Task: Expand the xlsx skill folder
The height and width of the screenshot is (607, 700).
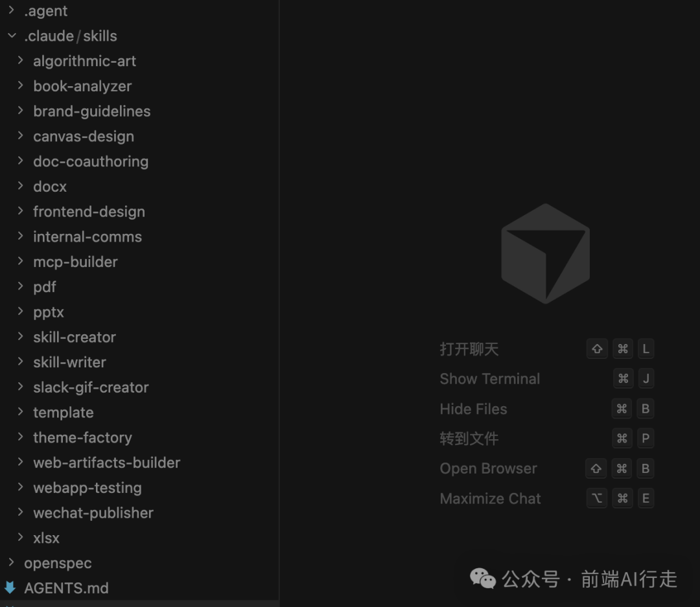Action: (x=21, y=538)
